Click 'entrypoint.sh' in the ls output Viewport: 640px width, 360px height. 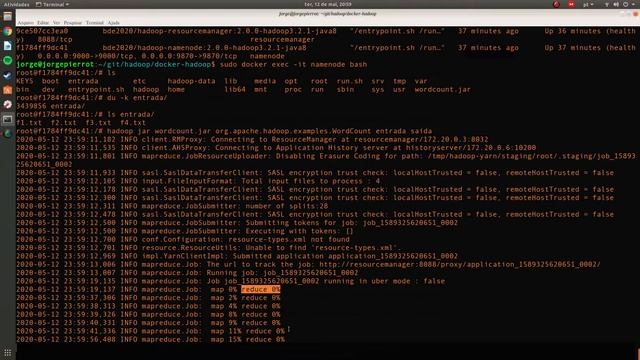point(96,89)
